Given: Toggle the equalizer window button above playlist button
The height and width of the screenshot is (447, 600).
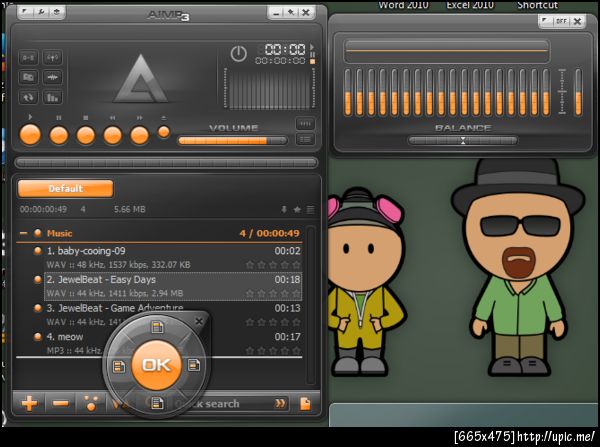Looking at the screenshot, I should click(x=305, y=124).
